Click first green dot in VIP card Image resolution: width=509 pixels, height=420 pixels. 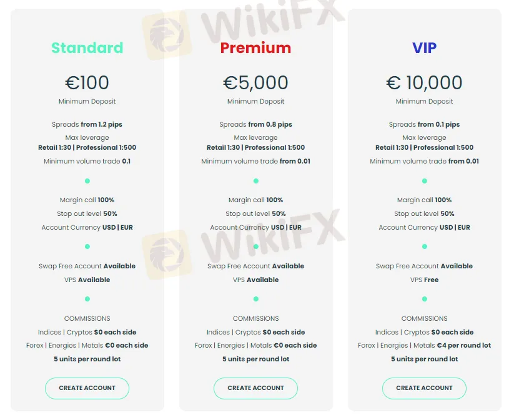tap(425, 181)
